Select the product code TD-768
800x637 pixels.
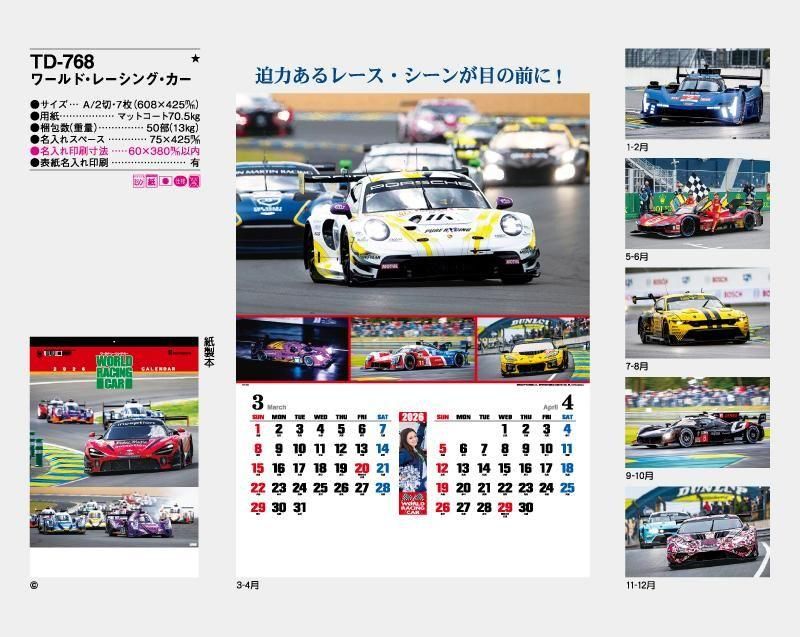point(62,62)
